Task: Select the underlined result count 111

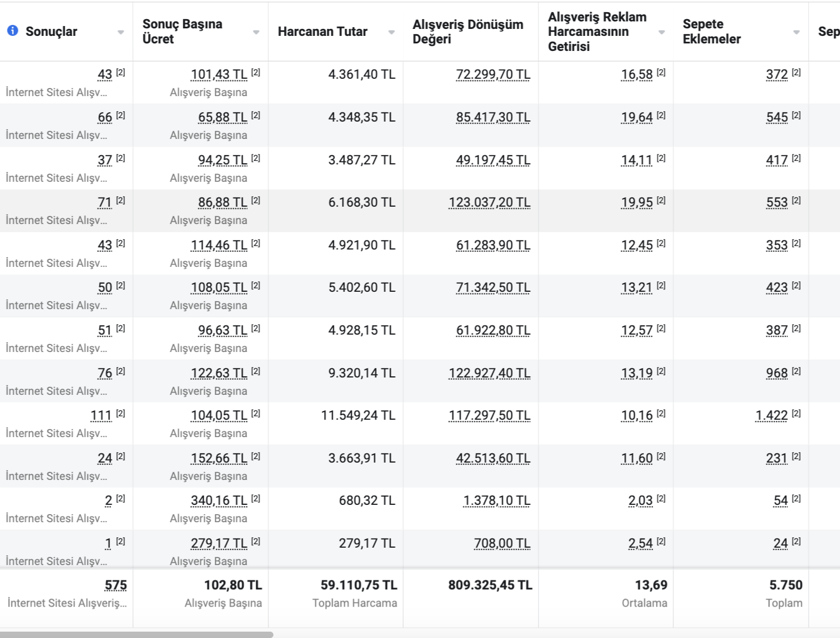Action: tap(101, 416)
